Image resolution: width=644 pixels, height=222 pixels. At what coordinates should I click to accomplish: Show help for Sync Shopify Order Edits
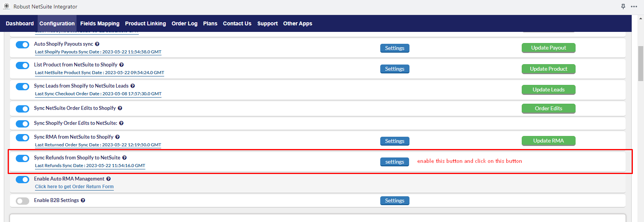[x=121, y=123]
